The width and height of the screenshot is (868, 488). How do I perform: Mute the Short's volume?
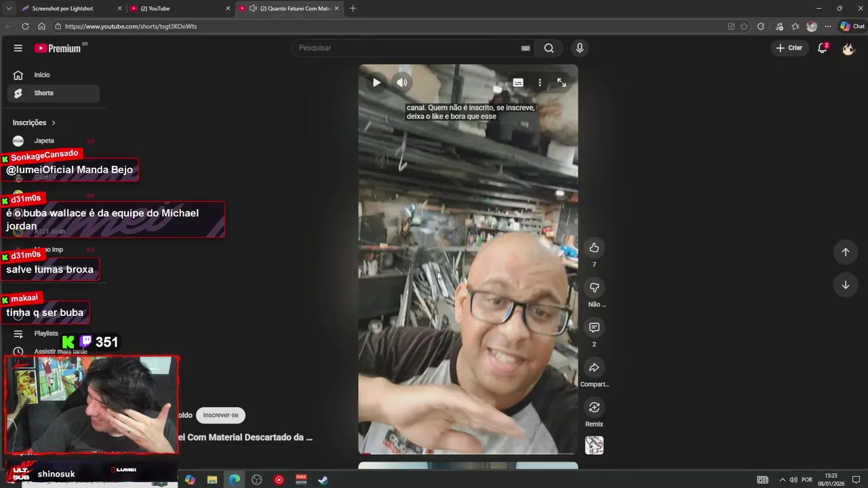coord(402,83)
